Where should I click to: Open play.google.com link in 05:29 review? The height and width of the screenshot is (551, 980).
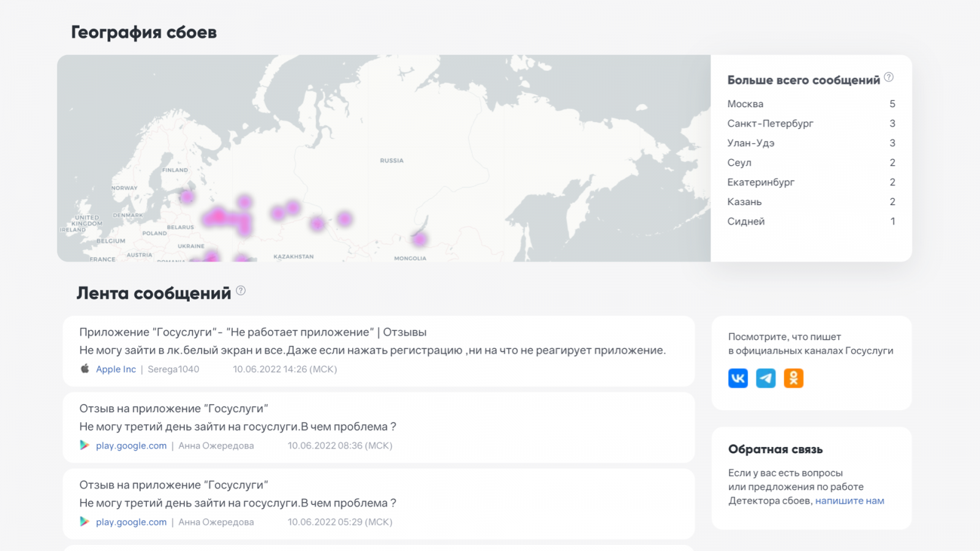point(131,522)
